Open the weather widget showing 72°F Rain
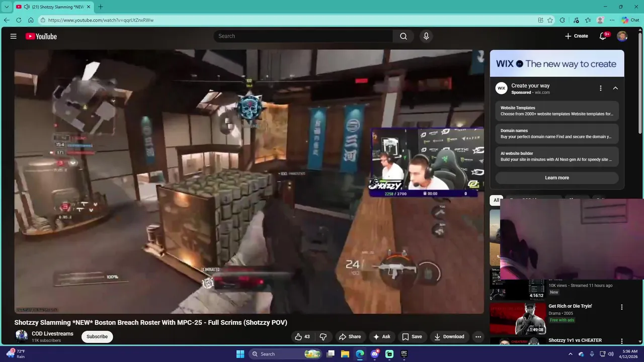This screenshot has height=362, width=644. pyautogui.click(x=16, y=354)
